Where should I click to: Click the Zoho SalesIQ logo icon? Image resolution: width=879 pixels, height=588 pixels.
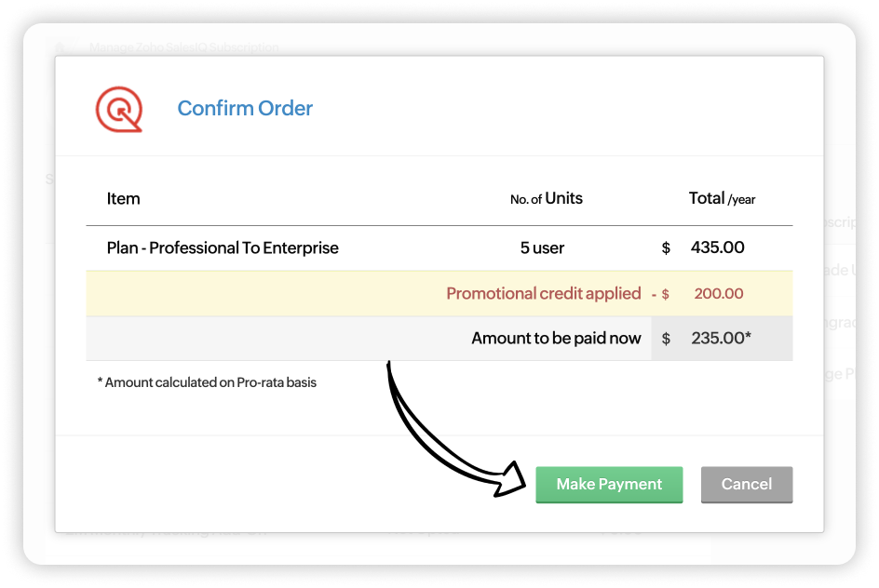119,110
